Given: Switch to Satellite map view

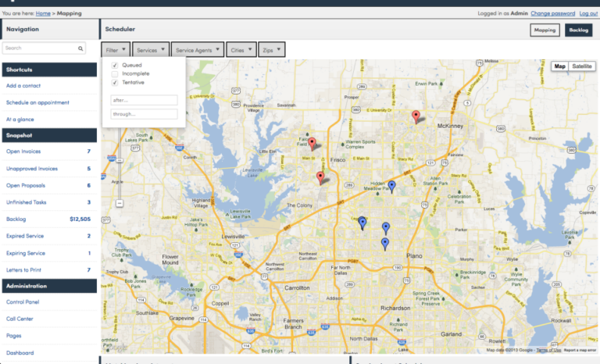Looking at the screenshot, I should (581, 66).
